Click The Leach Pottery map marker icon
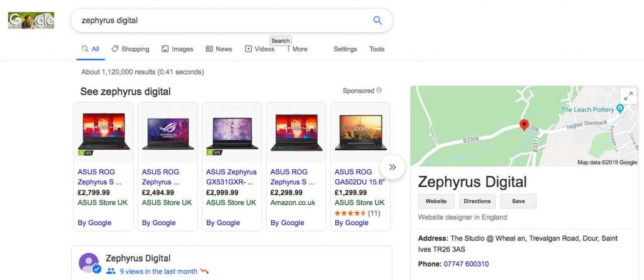The image size is (644, 280). [x=620, y=108]
